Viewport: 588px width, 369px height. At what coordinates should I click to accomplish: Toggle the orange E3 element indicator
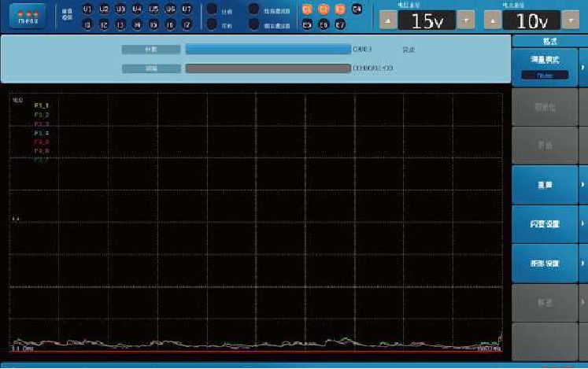(x=340, y=9)
